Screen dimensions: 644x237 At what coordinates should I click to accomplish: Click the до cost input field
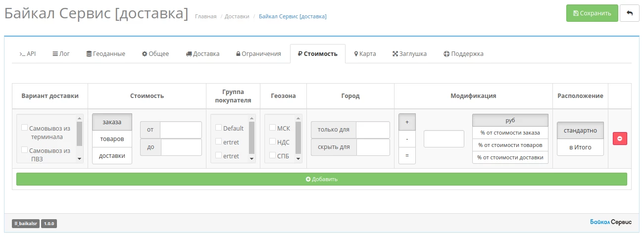pyautogui.click(x=181, y=147)
